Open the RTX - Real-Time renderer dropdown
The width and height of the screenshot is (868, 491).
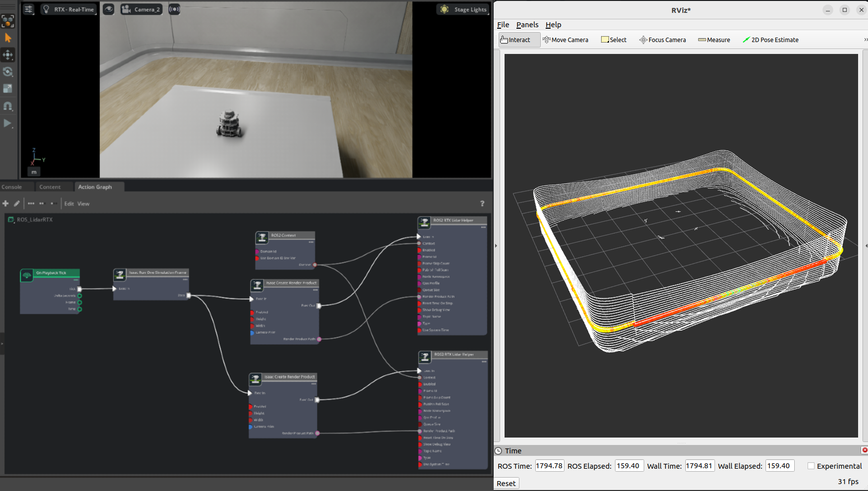tap(68, 9)
